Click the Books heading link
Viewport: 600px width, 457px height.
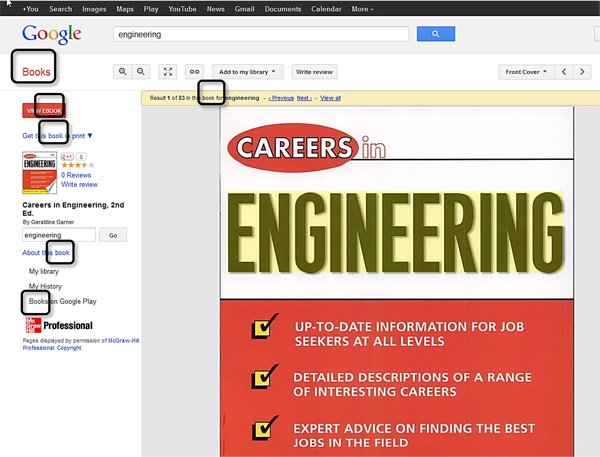(36, 72)
